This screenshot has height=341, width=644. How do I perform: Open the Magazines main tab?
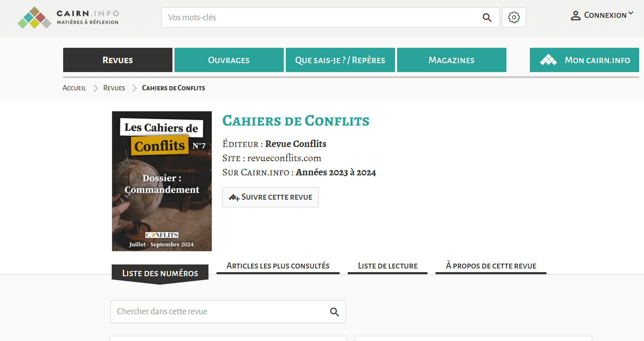click(x=452, y=60)
